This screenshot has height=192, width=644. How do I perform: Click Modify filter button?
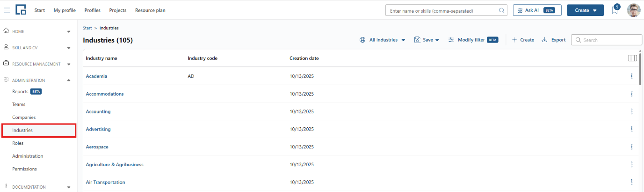pyautogui.click(x=473, y=40)
